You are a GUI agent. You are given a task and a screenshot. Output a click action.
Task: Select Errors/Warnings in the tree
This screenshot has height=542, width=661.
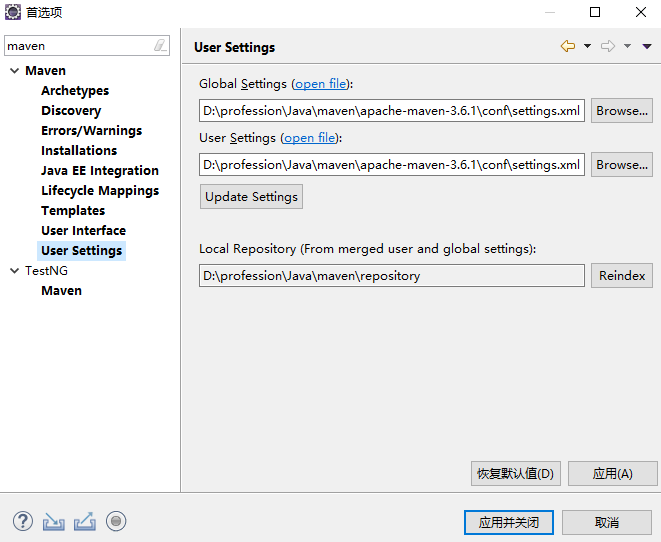point(91,131)
